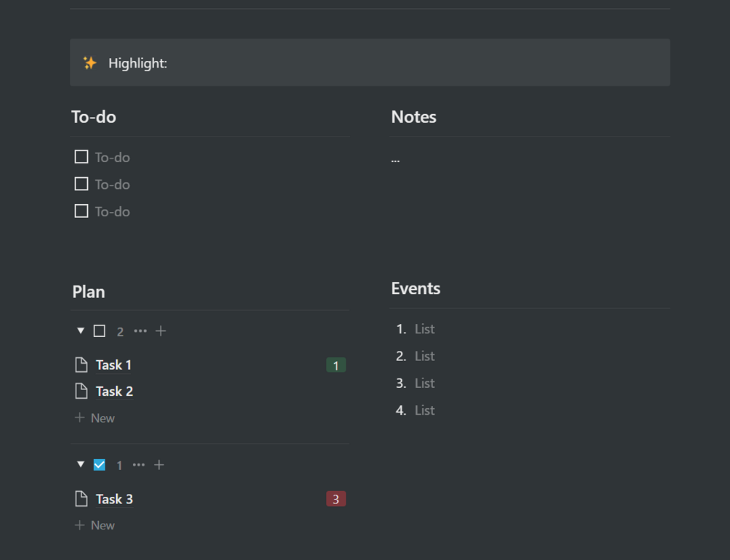Click the green priority tag 1

tap(336, 365)
